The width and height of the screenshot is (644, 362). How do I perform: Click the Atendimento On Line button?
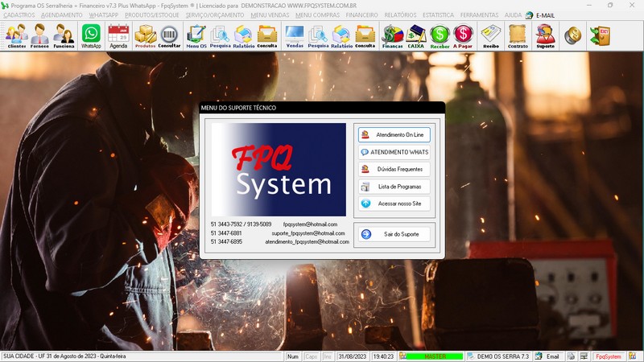[x=394, y=134]
